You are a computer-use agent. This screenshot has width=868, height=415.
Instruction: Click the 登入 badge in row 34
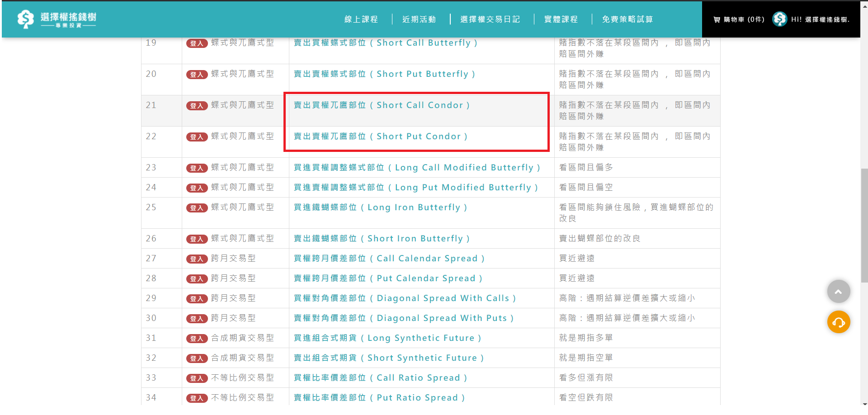(x=197, y=398)
